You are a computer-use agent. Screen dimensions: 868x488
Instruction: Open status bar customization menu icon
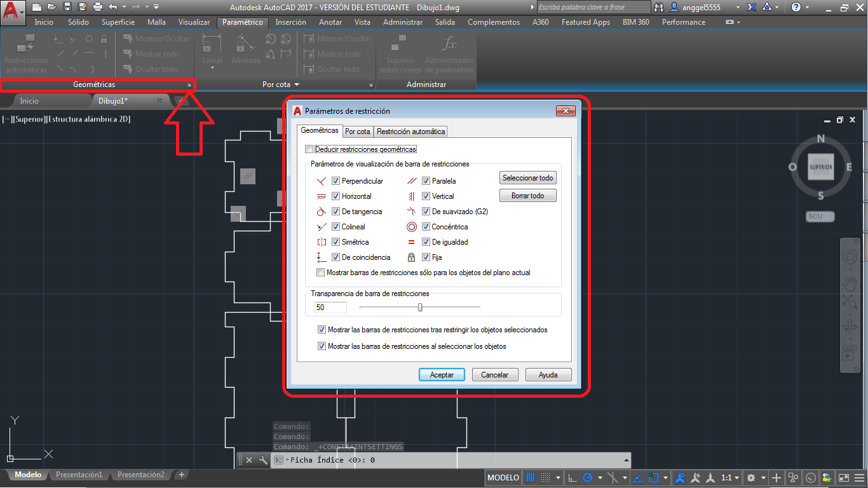pyautogui.click(x=859, y=477)
